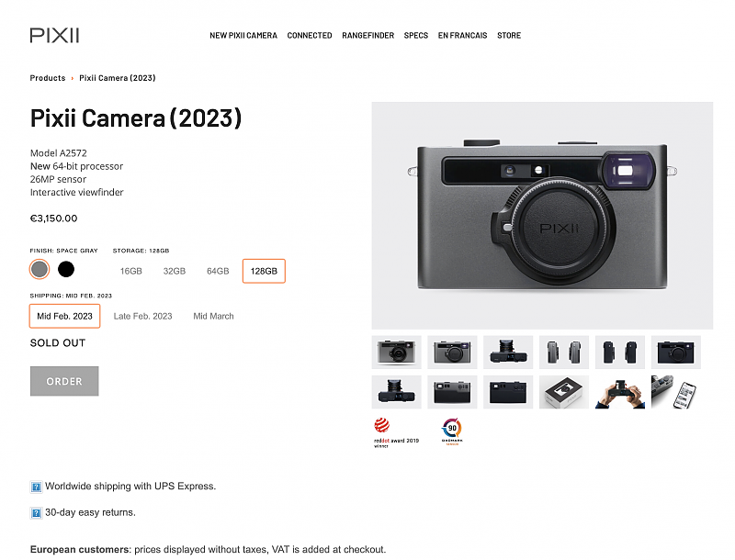Go to the STORE page

[509, 36]
